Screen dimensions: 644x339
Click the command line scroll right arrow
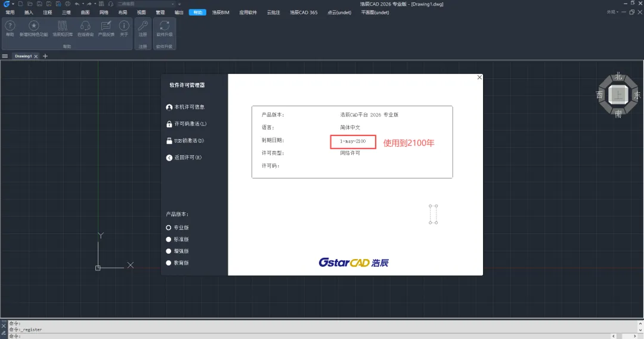click(634, 336)
